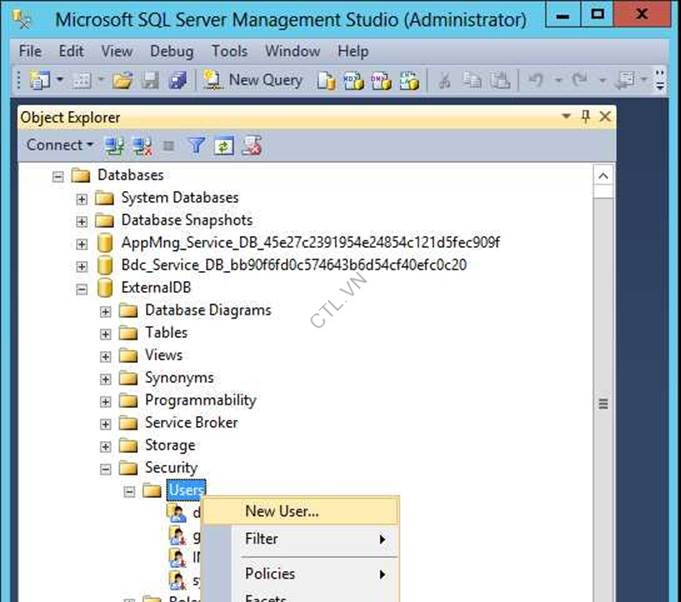The width and height of the screenshot is (681, 602).
Task: Open the Policies submenu
Action: pyautogui.click(x=315, y=574)
